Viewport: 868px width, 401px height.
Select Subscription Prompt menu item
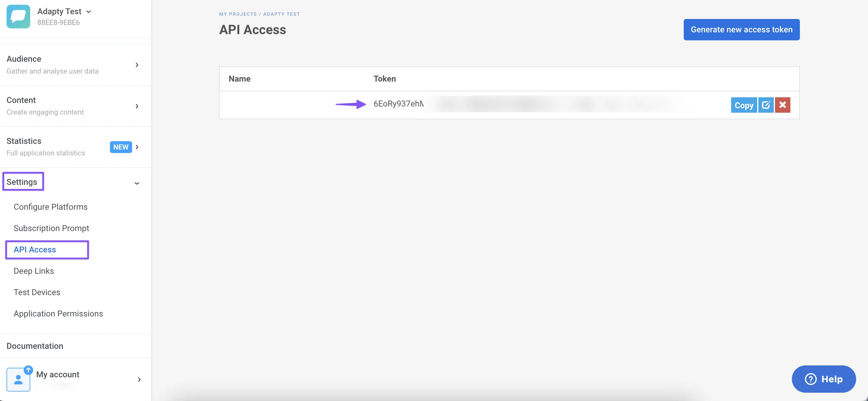click(x=51, y=228)
